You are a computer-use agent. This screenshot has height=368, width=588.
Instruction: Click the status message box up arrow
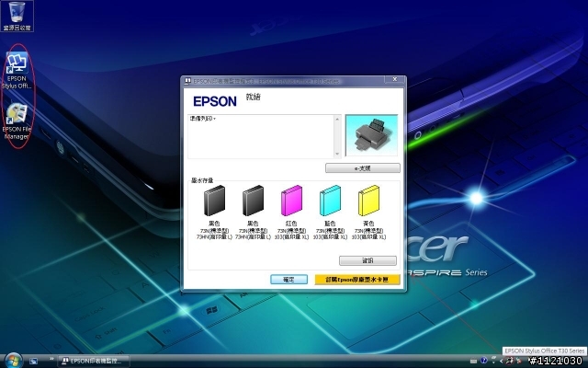click(x=337, y=119)
